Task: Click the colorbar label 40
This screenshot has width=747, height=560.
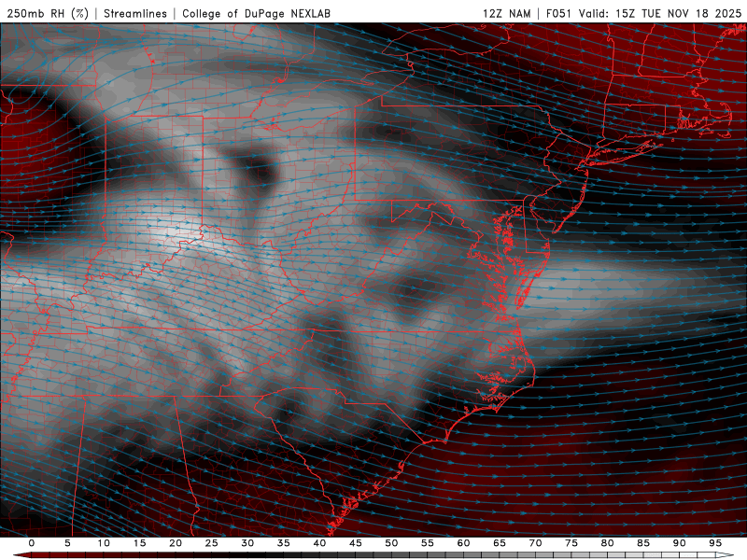Action: pos(319,543)
